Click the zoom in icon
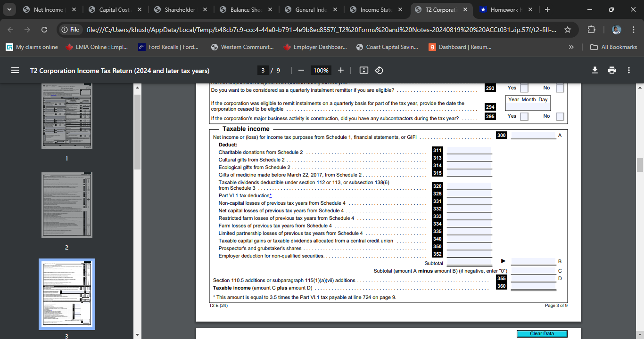 tap(340, 70)
